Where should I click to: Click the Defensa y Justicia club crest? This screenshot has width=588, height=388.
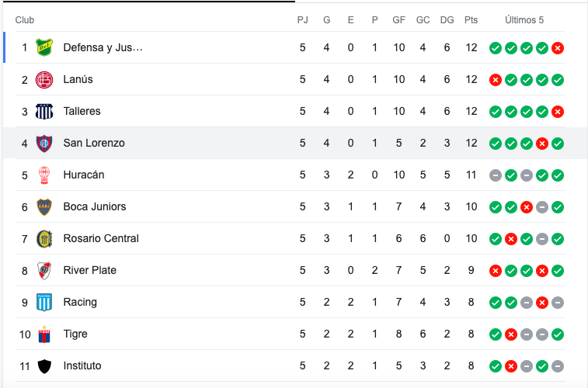coord(44,47)
